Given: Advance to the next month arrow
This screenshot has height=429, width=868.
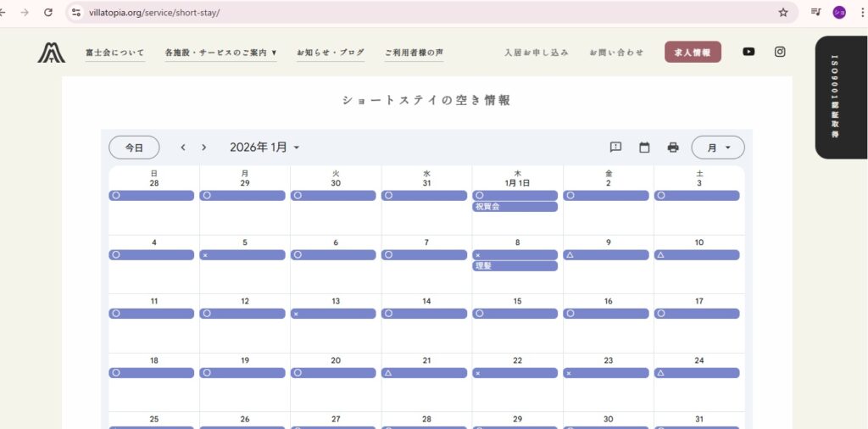Looking at the screenshot, I should click(203, 148).
